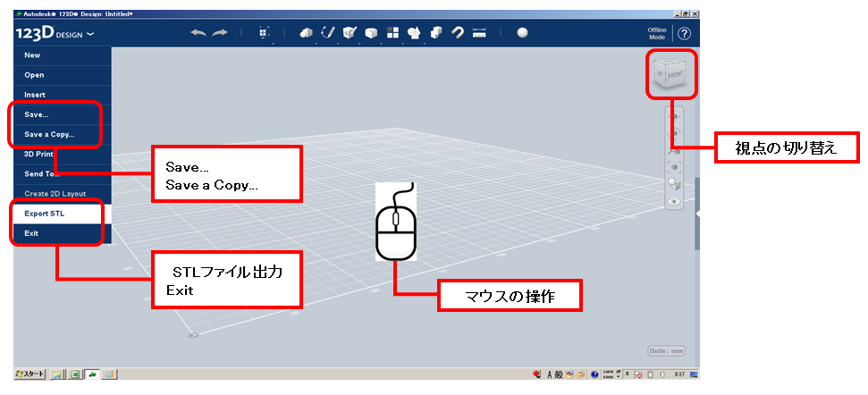The height and width of the screenshot is (395, 868).
Task: Click the Redo arrow in toolbar
Action: pos(220,33)
